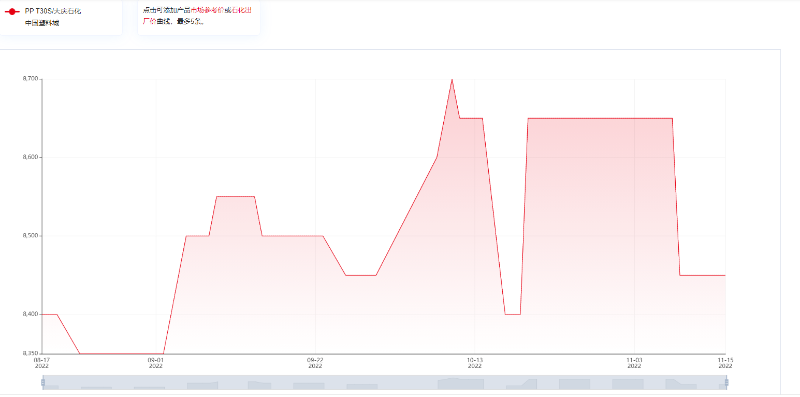
Task: Click the 08-17 2022 x-axis label
Action: [42, 363]
